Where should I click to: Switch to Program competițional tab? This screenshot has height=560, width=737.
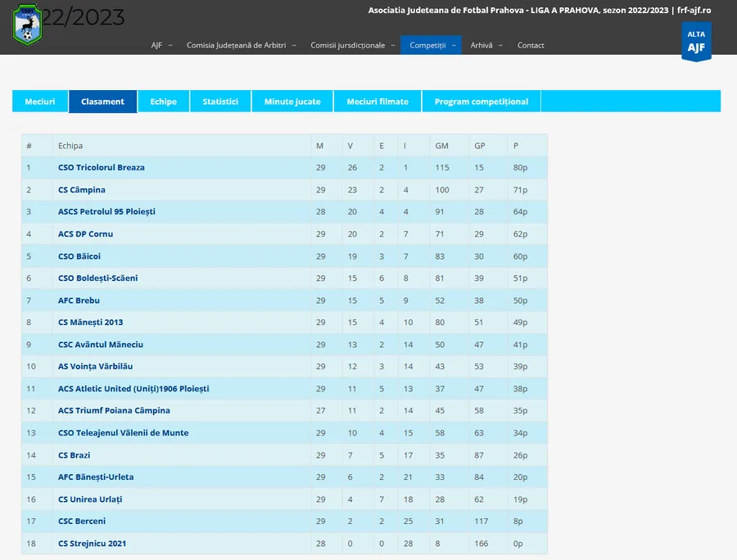(482, 102)
